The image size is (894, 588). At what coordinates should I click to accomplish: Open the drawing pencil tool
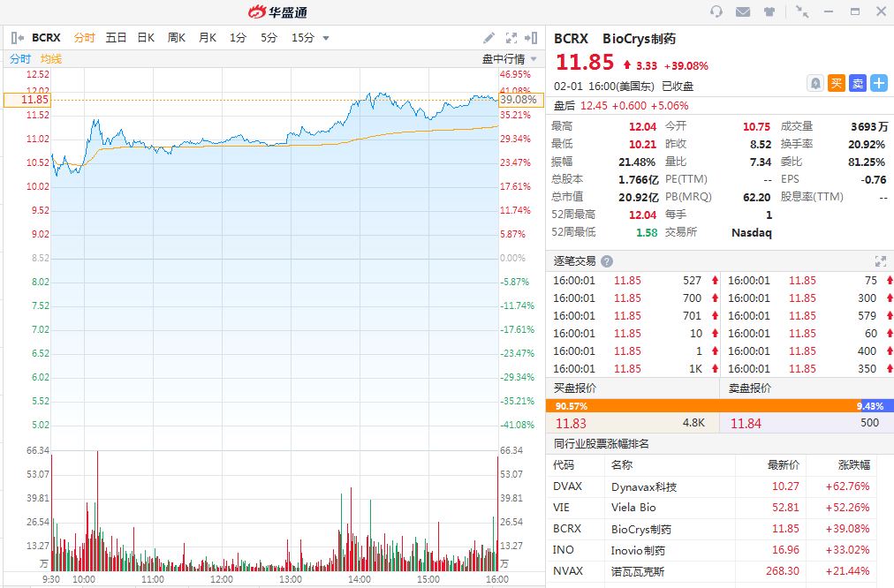point(489,38)
